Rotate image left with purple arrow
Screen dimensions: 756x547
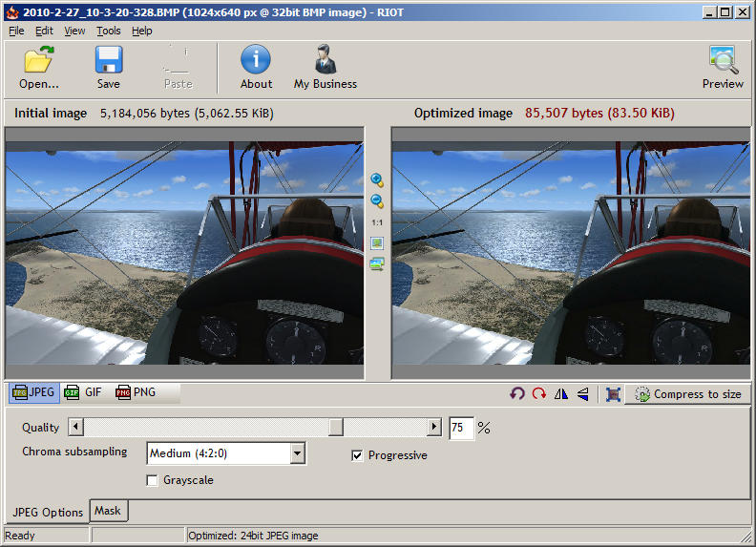[x=517, y=393]
